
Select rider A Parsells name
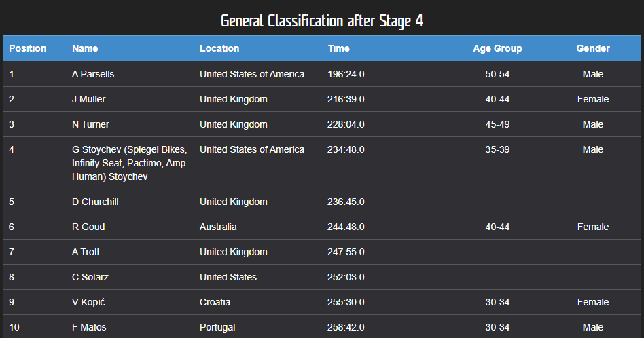93,74
